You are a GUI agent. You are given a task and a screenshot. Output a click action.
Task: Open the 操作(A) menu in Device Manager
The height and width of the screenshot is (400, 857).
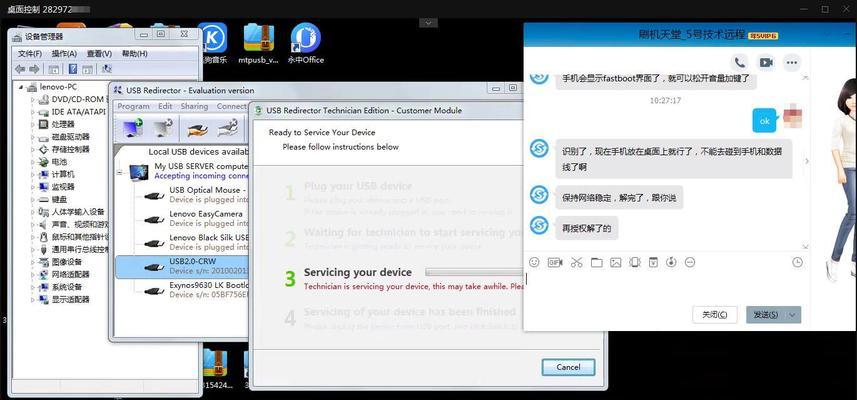tap(64, 54)
